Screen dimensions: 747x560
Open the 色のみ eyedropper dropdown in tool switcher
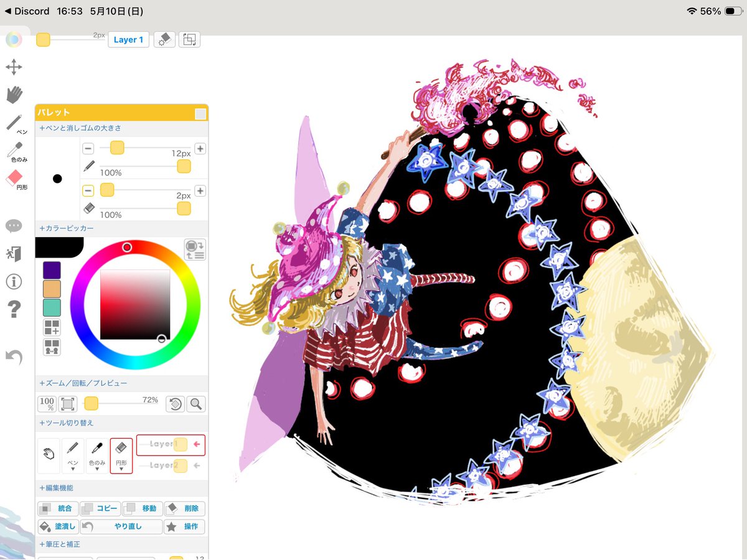[97, 456]
